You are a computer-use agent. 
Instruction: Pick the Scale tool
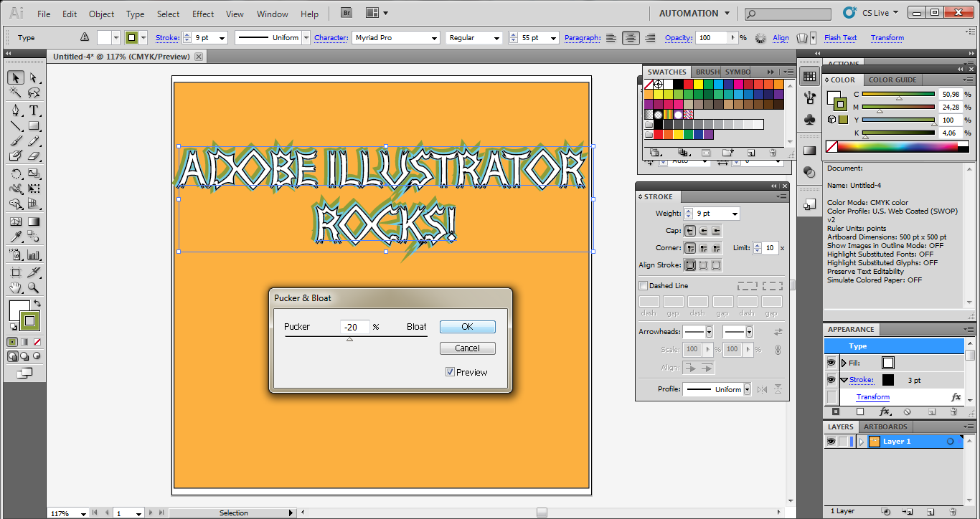tap(33, 173)
